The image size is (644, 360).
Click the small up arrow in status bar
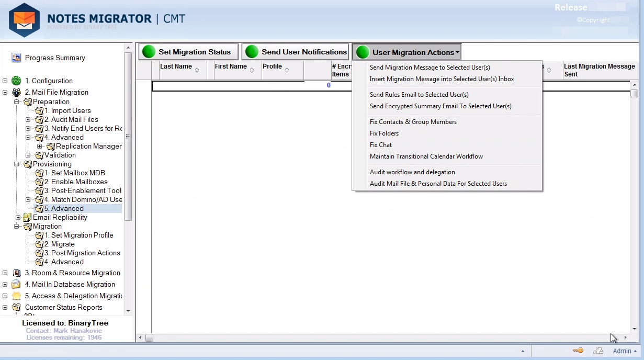523,351
